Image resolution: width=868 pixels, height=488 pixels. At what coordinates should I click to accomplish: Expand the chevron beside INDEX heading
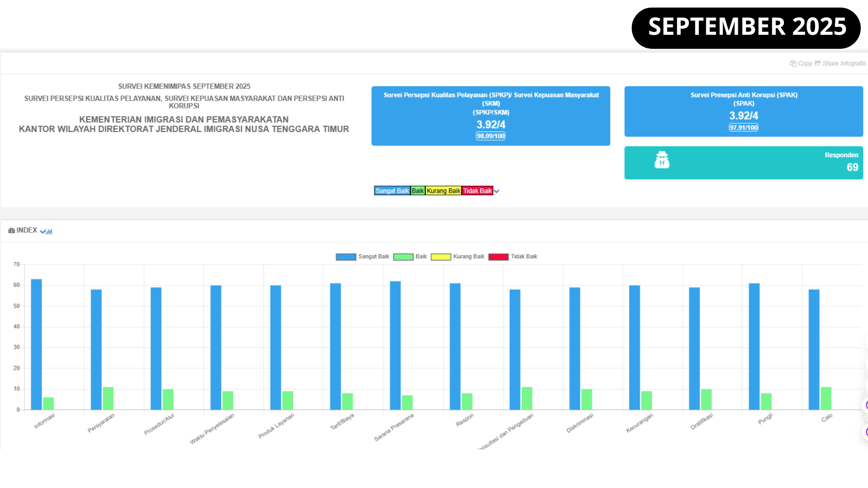point(42,231)
